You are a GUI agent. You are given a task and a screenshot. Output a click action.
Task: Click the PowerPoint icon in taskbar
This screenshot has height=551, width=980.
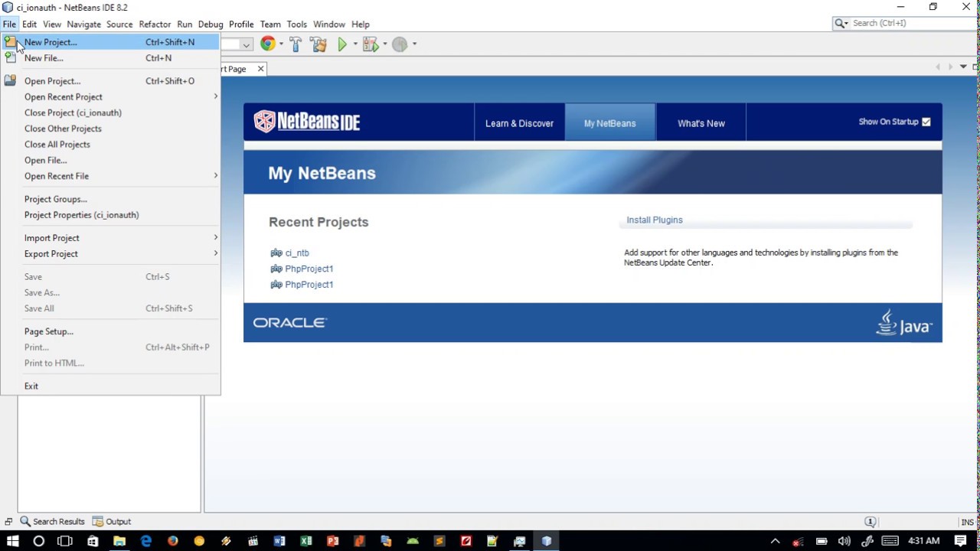333,541
